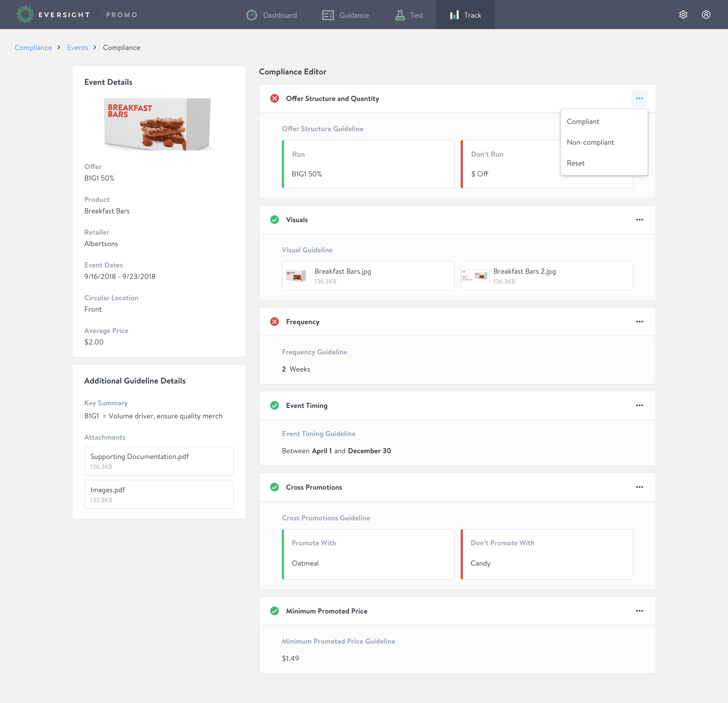Image resolution: width=728 pixels, height=703 pixels.
Task: Click red X status icon for Frequency
Action: 275,321
